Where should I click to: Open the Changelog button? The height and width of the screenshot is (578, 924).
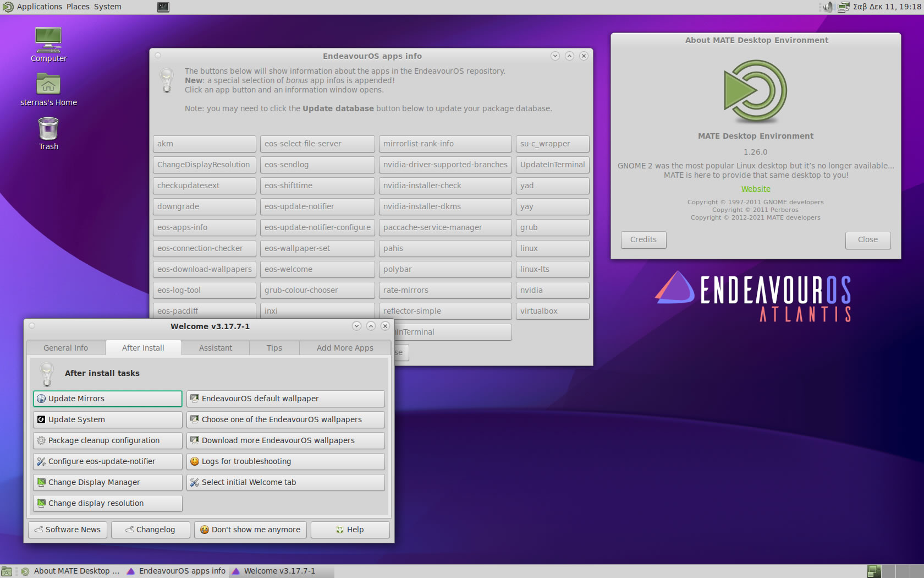point(150,530)
